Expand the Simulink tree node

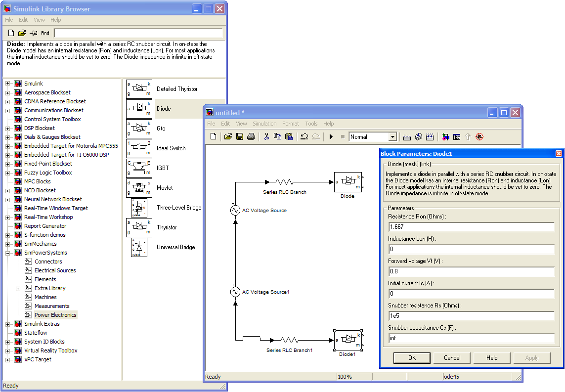pos(7,84)
